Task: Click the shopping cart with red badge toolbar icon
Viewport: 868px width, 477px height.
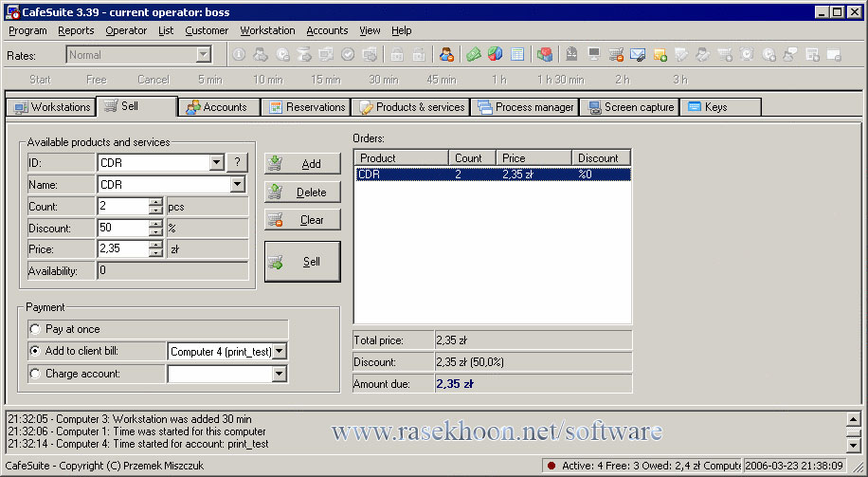Action: pos(616,54)
